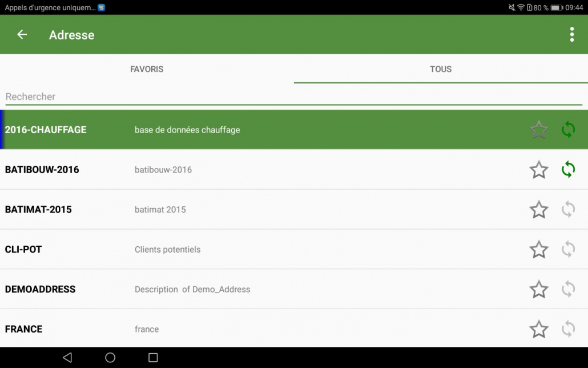Select the FRANCE name
Image resolution: width=588 pixels, height=368 pixels.
23,329
